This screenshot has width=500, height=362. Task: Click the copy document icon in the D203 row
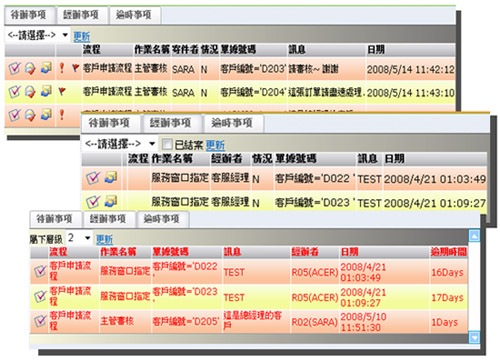pos(46,68)
